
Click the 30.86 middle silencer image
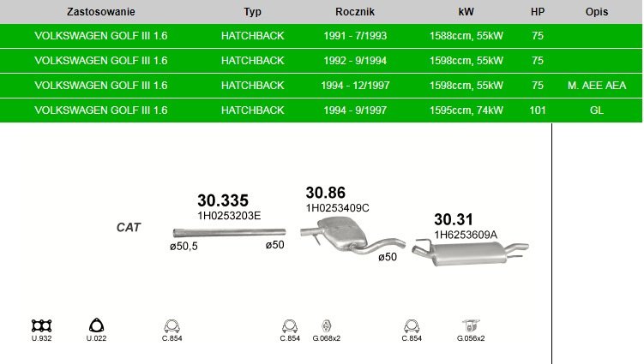click(352, 236)
